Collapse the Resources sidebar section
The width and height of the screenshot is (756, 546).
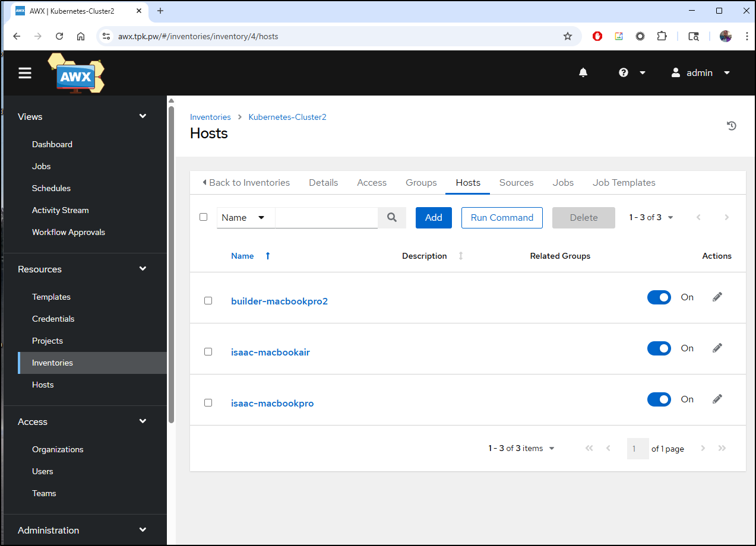[143, 269]
